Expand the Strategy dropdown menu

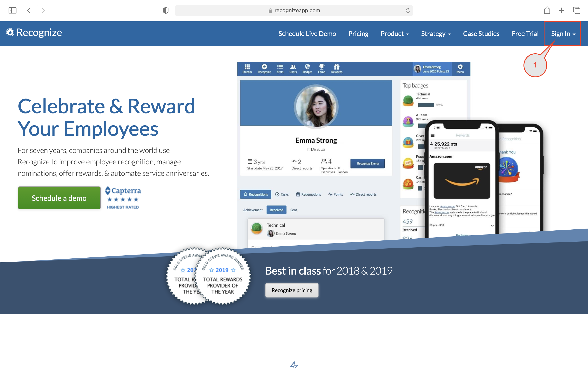[x=436, y=34]
